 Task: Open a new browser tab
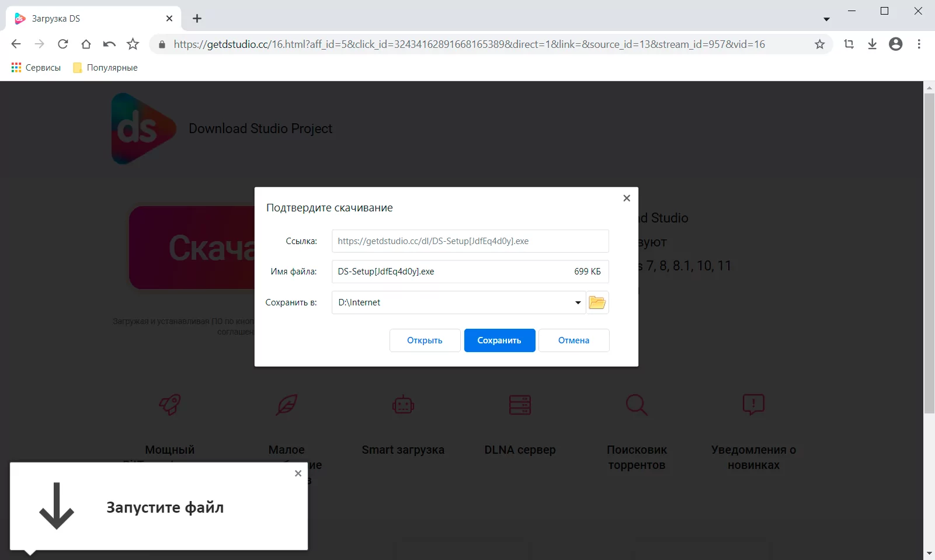[197, 18]
